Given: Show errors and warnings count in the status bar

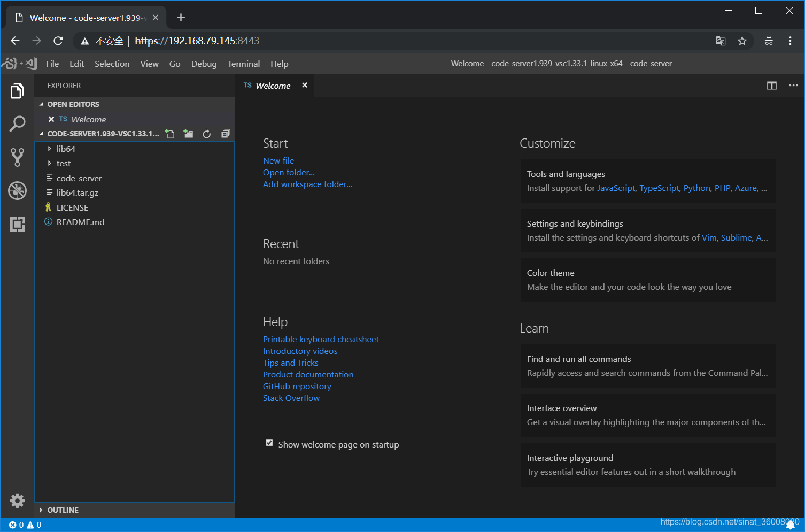Looking at the screenshot, I should [25, 525].
